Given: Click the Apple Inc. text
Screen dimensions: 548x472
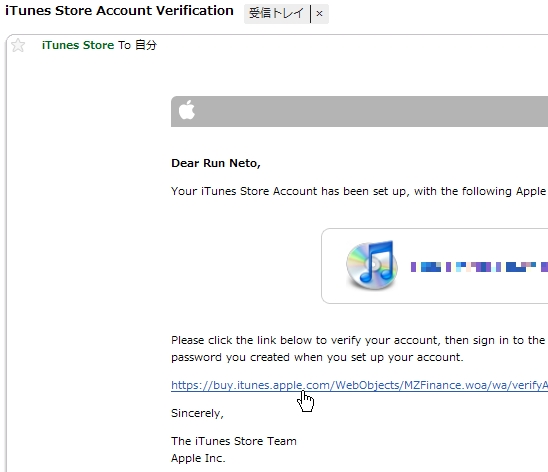Looking at the screenshot, I should [x=198, y=458].
